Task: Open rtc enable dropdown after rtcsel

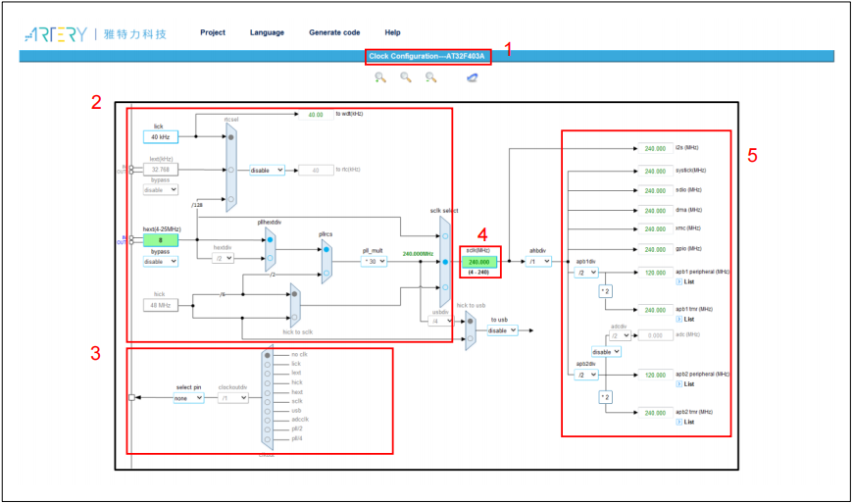Action: [x=267, y=171]
